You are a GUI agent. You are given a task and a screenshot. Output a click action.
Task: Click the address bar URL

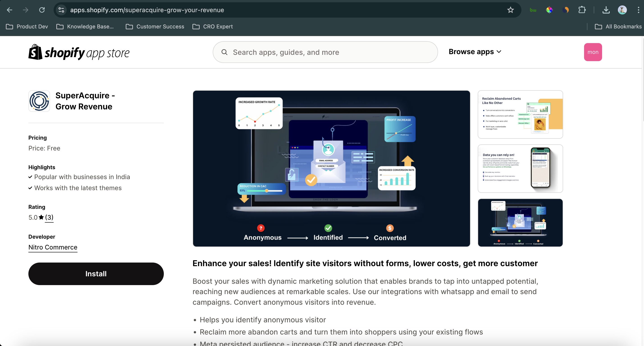(147, 10)
